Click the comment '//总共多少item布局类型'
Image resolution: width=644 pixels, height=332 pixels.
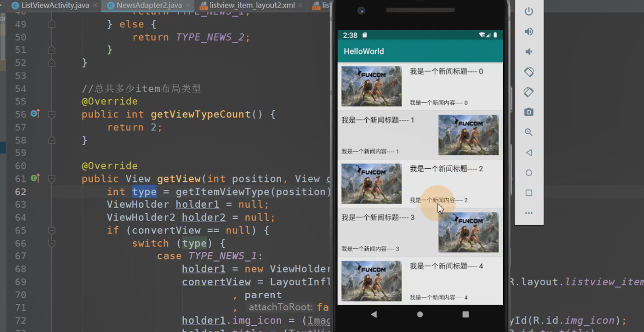point(141,89)
